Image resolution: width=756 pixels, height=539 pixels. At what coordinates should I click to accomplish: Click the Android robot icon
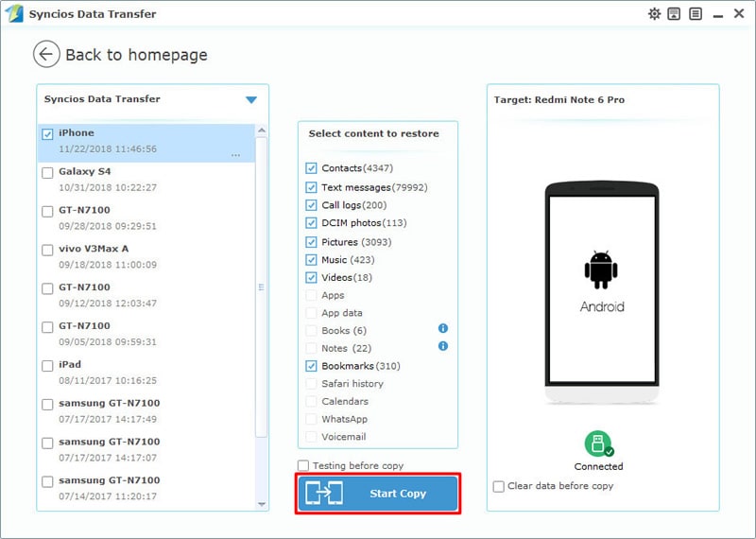pos(601,269)
